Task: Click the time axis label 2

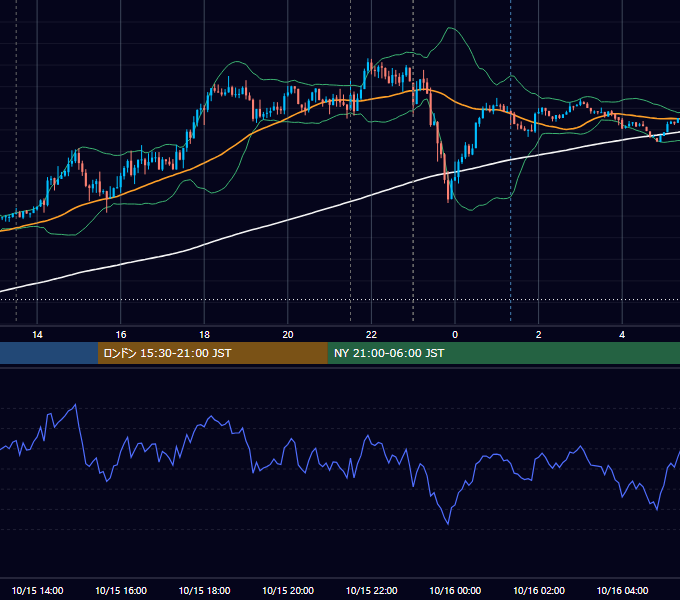Action: point(539,335)
